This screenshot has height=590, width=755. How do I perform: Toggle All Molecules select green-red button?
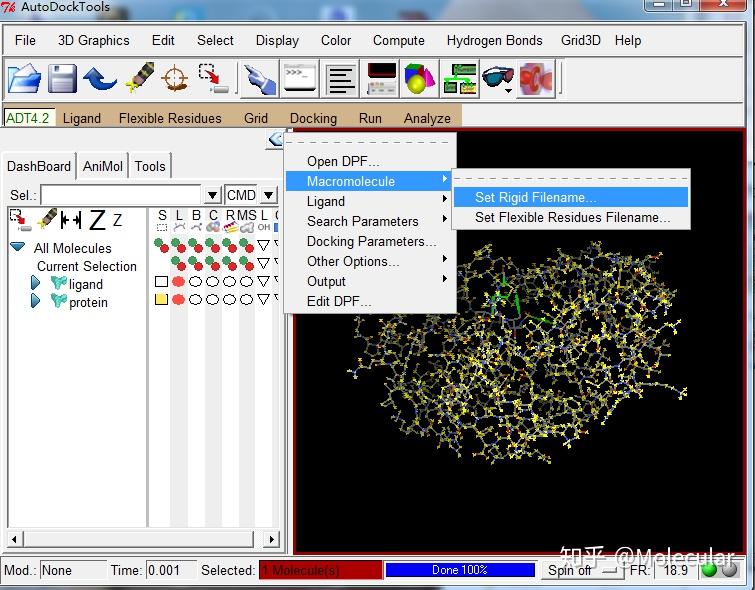[162, 245]
